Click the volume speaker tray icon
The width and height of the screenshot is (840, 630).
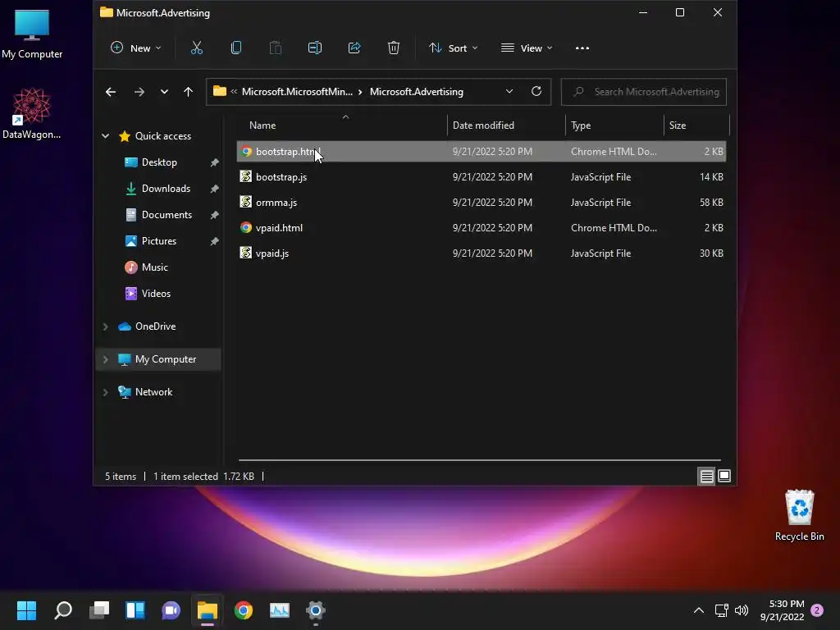(742, 610)
